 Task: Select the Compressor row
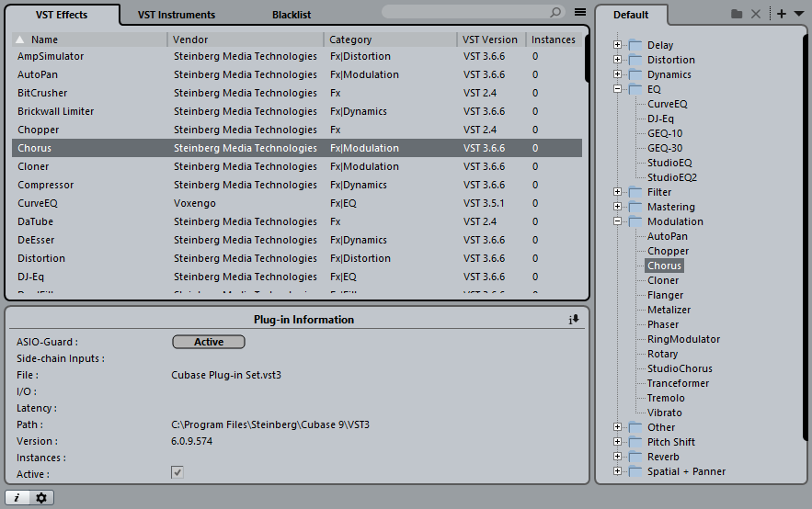pyautogui.click(x=297, y=185)
